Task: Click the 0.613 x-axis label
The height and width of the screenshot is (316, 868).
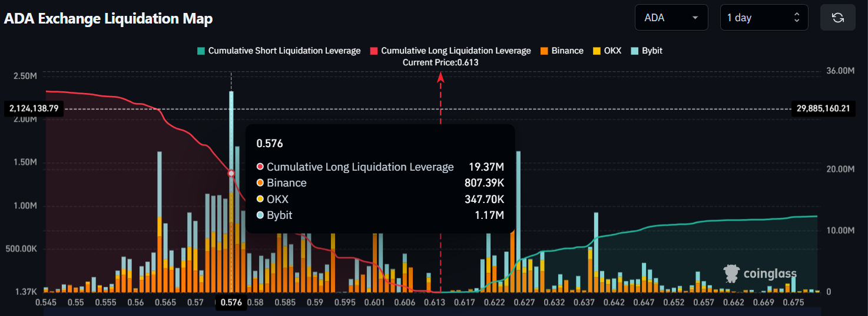Action: (435, 302)
